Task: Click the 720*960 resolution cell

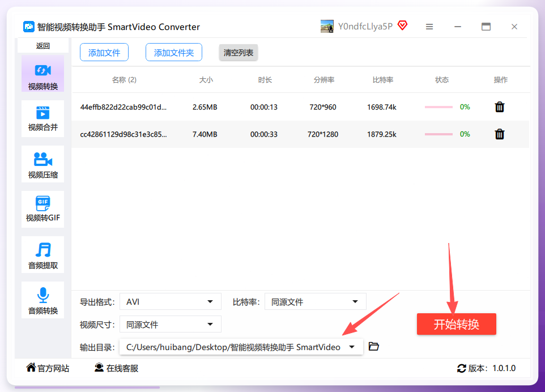Action: tap(323, 107)
